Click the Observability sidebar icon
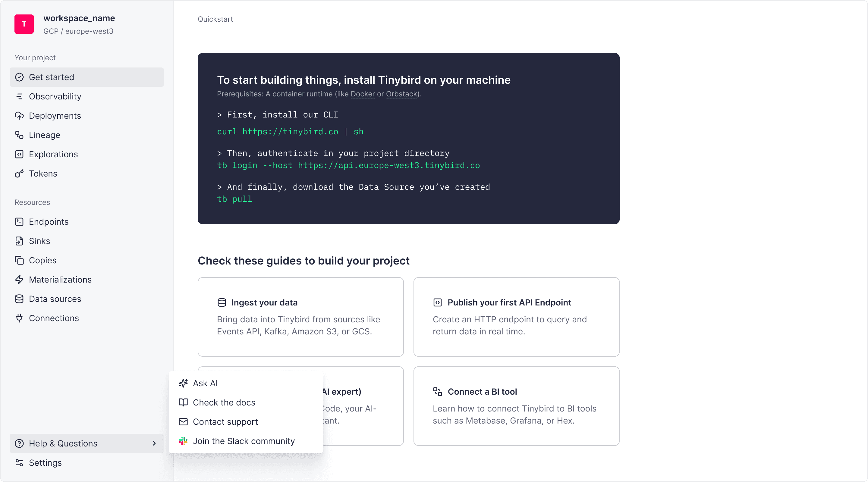 19,97
